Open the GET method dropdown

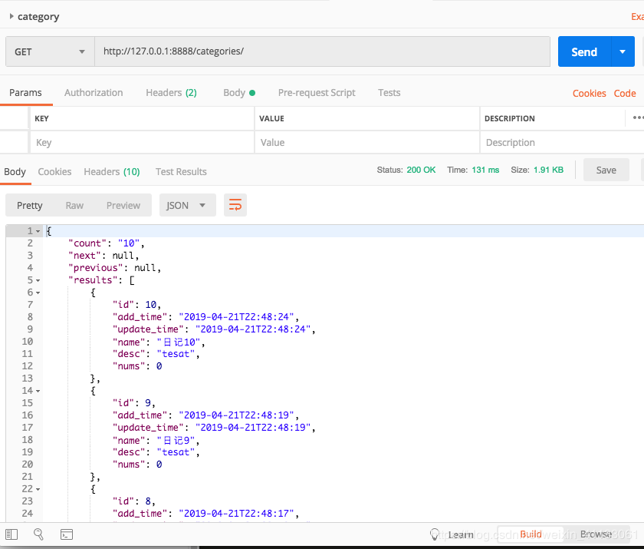[x=50, y=52]
